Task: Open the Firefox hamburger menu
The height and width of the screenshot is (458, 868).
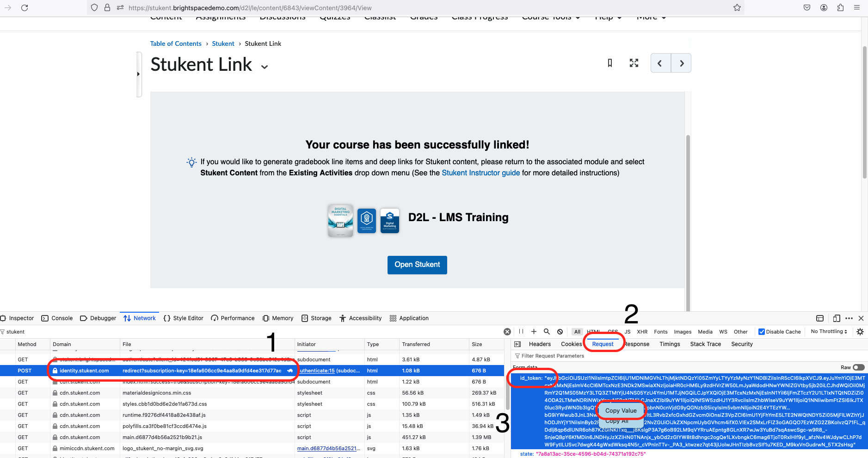Action: click(x=857, y=8)
